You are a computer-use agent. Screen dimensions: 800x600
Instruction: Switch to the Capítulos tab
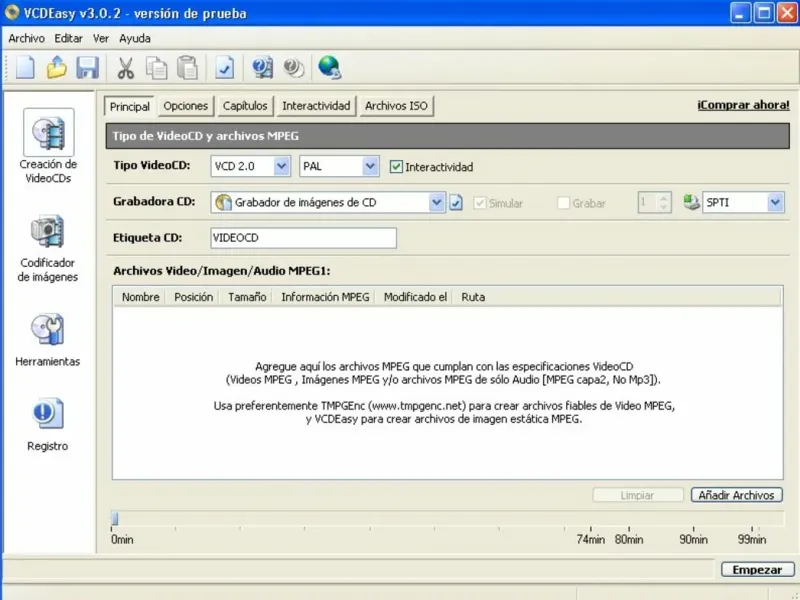click(x=245, y=106)
